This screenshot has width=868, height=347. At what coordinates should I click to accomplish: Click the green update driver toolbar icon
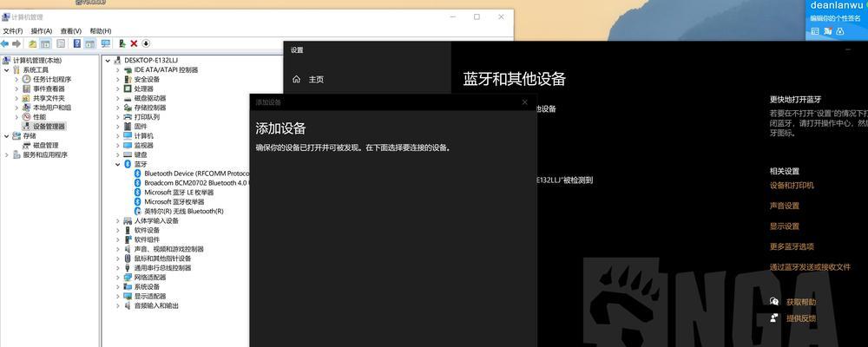(x=122, y=43)
